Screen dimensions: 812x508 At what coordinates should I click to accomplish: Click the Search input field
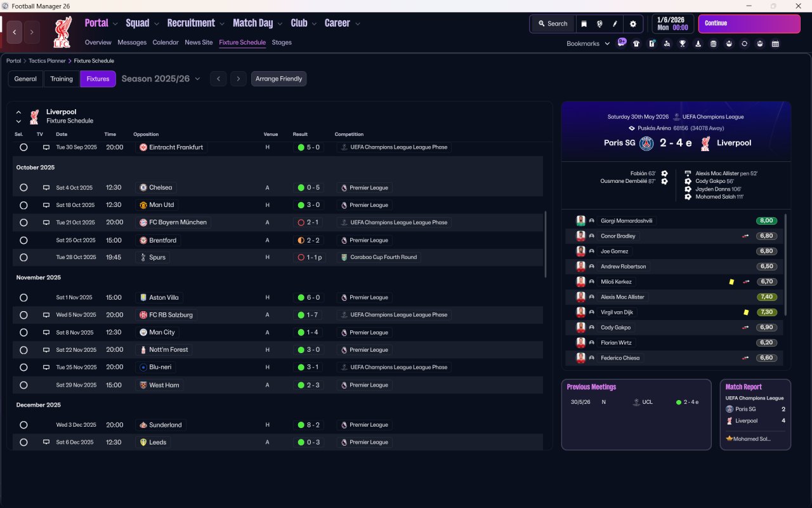pos(553,23)
